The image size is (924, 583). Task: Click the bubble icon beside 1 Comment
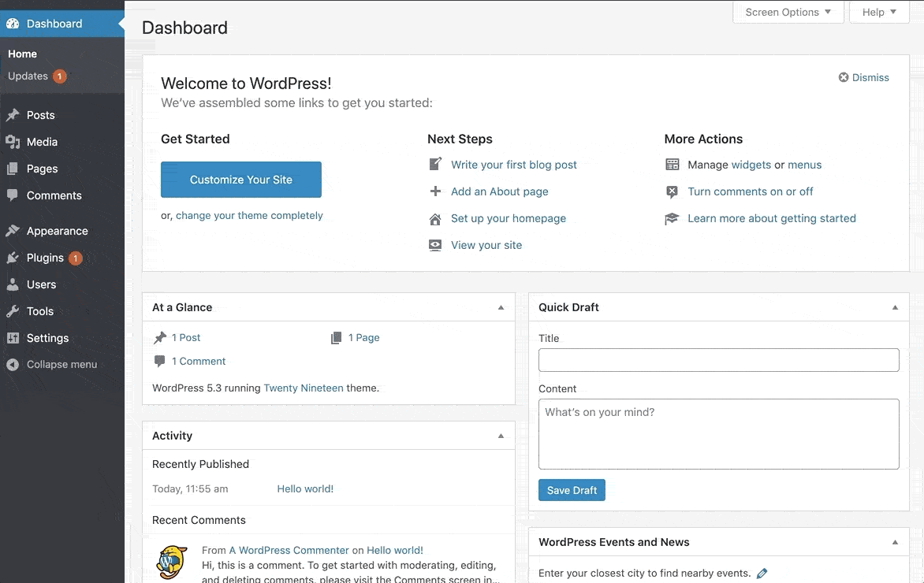point(159,361)
